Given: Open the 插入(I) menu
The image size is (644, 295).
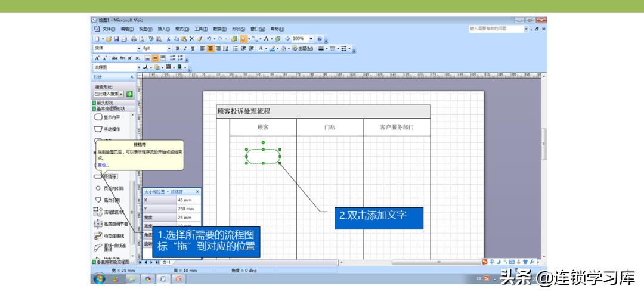Looking at the screenshot, I should coord(164,29).
